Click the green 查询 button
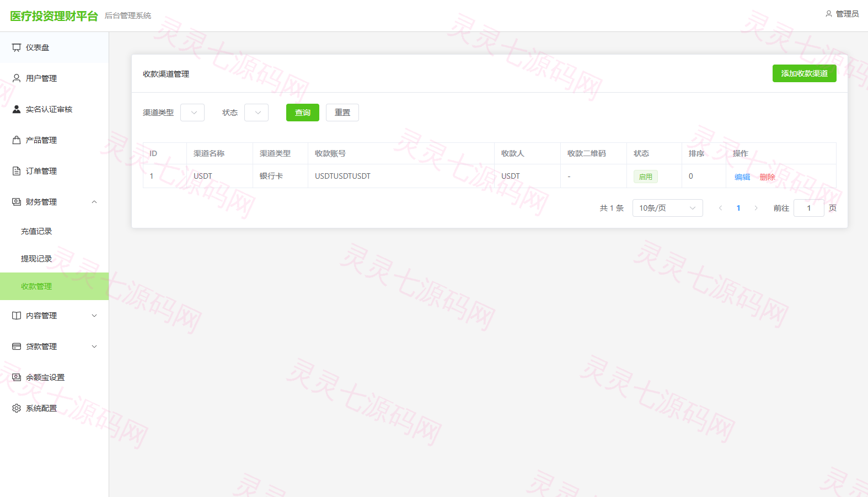The height and width of the screenshot is (497, 868). 303,113
